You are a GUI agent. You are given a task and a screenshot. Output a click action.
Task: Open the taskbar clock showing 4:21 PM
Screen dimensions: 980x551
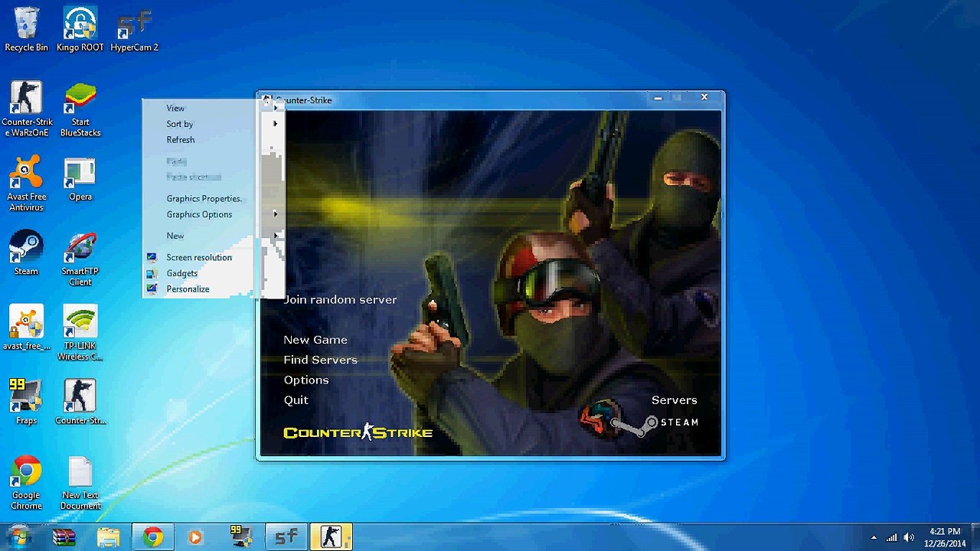945,537
